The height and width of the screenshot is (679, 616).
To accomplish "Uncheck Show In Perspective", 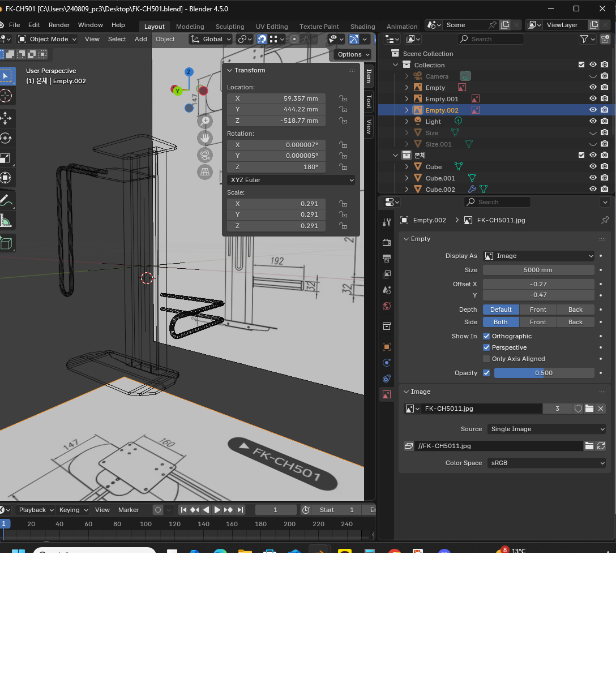I will coord(486,347).
